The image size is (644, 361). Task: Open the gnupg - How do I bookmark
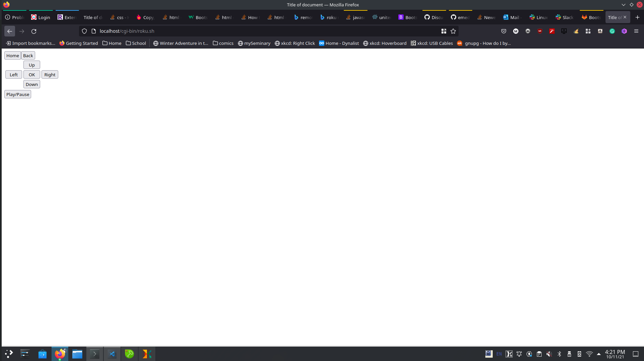[x=484, y=43]
